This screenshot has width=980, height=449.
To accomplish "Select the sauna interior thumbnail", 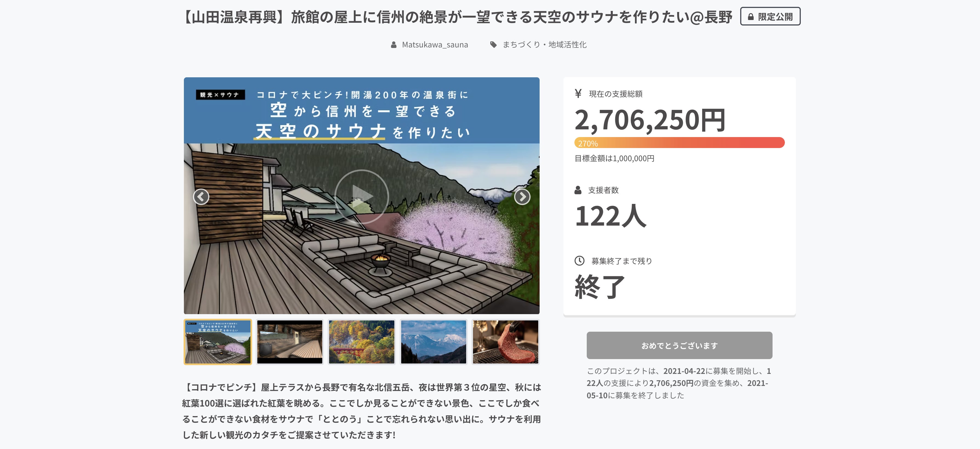I will click(289, 342).
